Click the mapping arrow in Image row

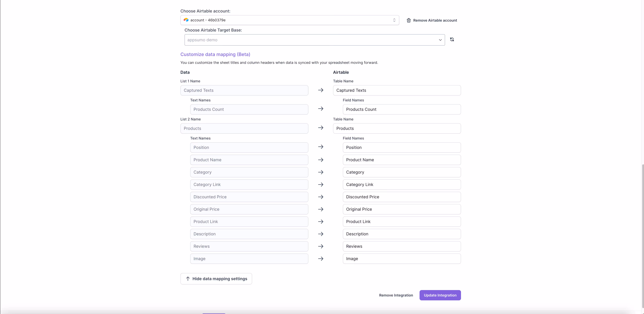point(320,259)
